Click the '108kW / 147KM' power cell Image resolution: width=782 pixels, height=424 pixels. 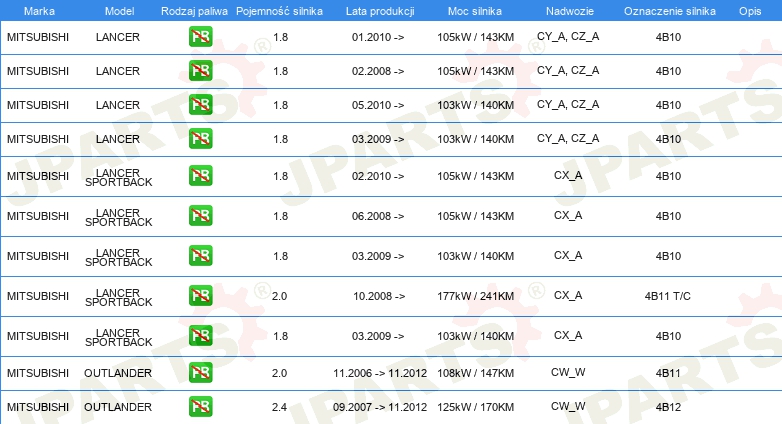476,373
